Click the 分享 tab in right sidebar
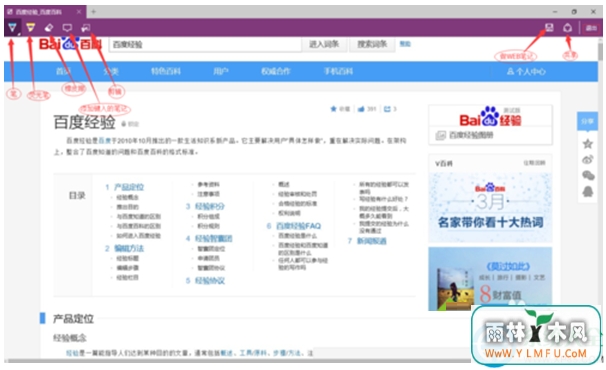 click(587, 121)
